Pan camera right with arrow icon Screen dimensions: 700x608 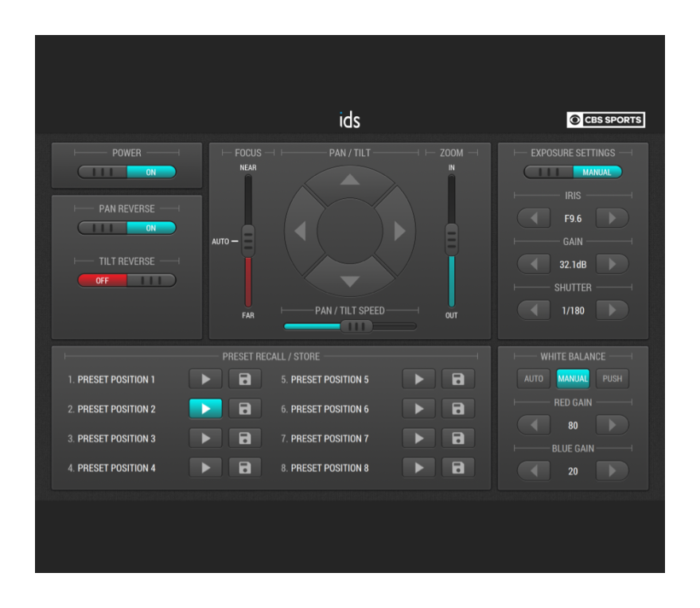click(399, 231)
